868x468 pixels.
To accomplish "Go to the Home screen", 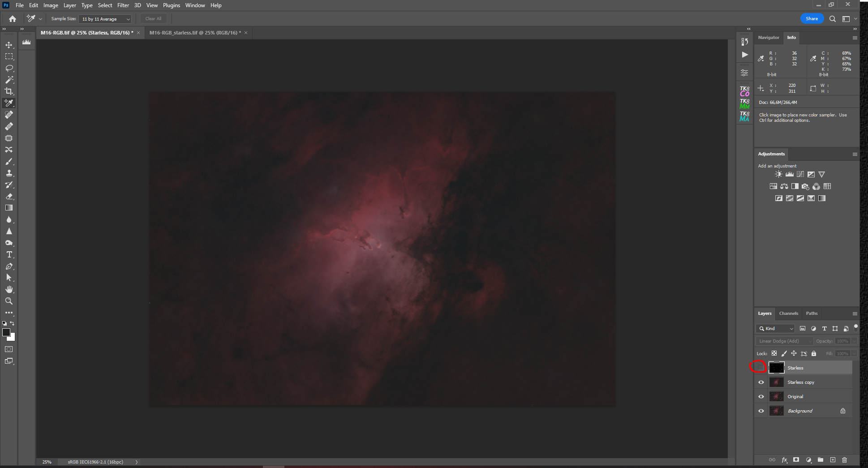I will [13, 19].
